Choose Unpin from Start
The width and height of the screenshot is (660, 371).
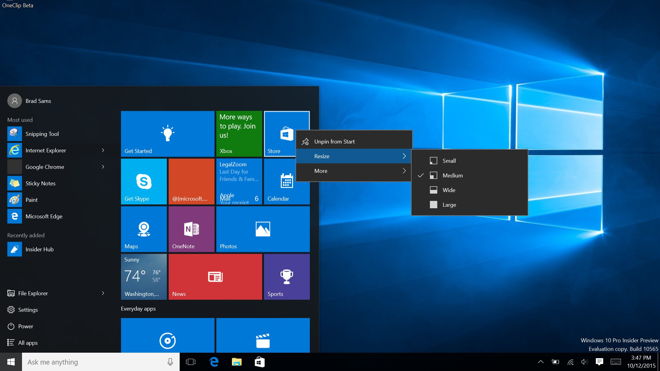[354, 141]
